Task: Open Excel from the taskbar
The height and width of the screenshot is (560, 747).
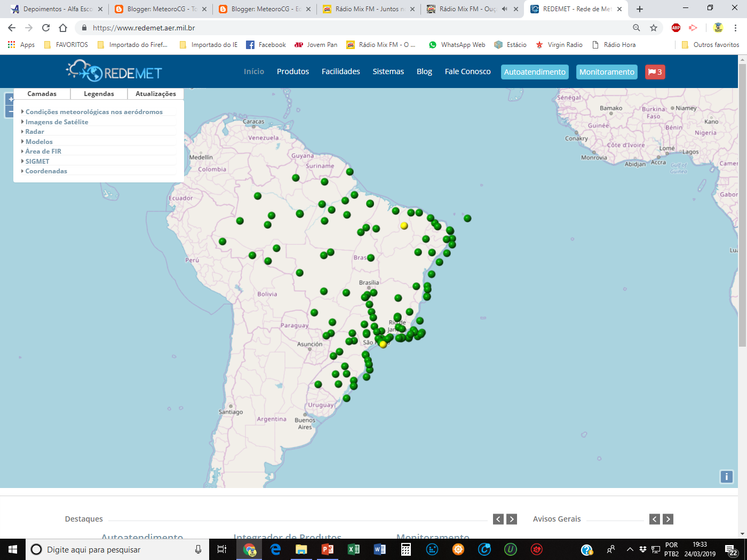Action: (x=354, y=549)
